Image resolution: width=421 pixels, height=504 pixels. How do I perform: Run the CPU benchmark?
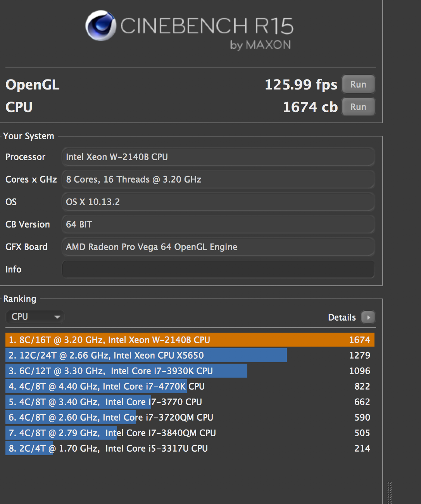coord(358,107)
